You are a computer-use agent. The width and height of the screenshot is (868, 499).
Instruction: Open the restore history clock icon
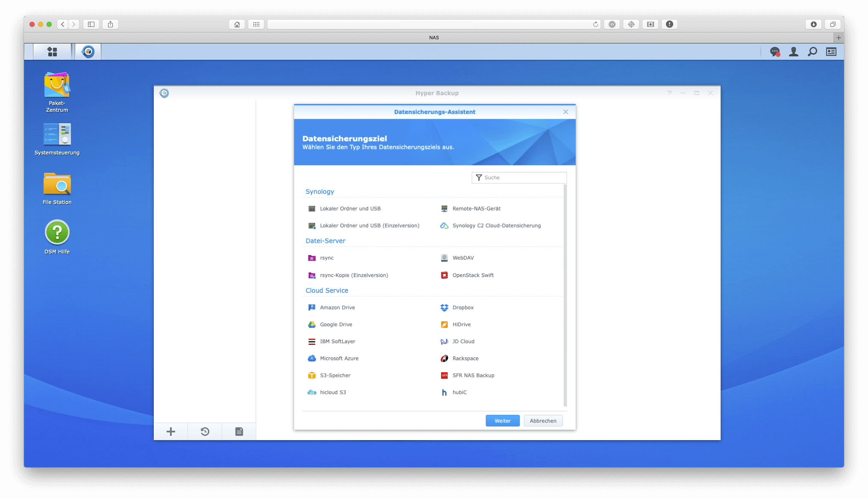coord(205,432)
